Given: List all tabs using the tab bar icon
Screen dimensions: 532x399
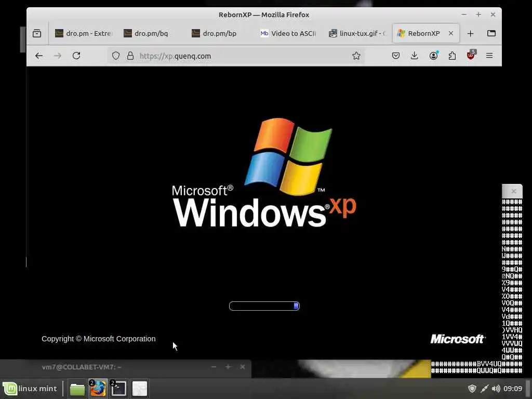Looking at the screenshot, I should tap(491, 33).
